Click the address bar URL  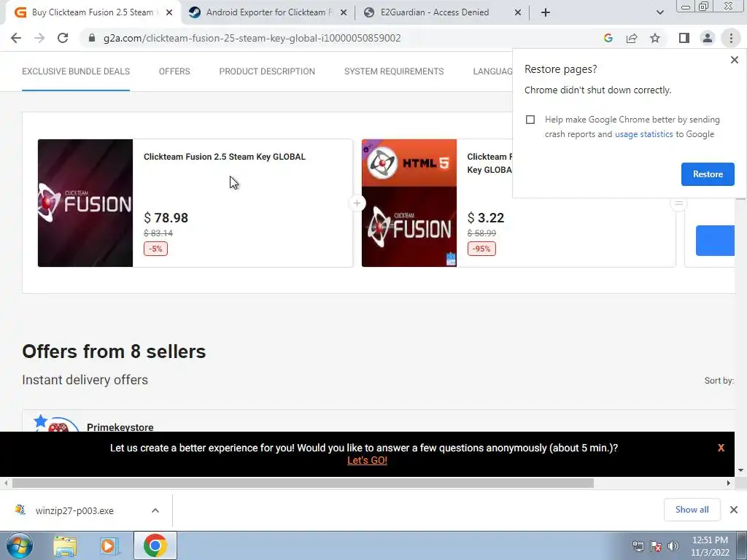tap(252, 38)
